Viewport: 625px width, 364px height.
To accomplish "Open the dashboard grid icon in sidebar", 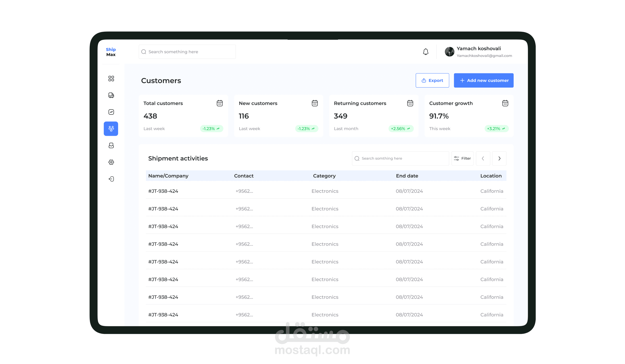I will coord(111,79).
